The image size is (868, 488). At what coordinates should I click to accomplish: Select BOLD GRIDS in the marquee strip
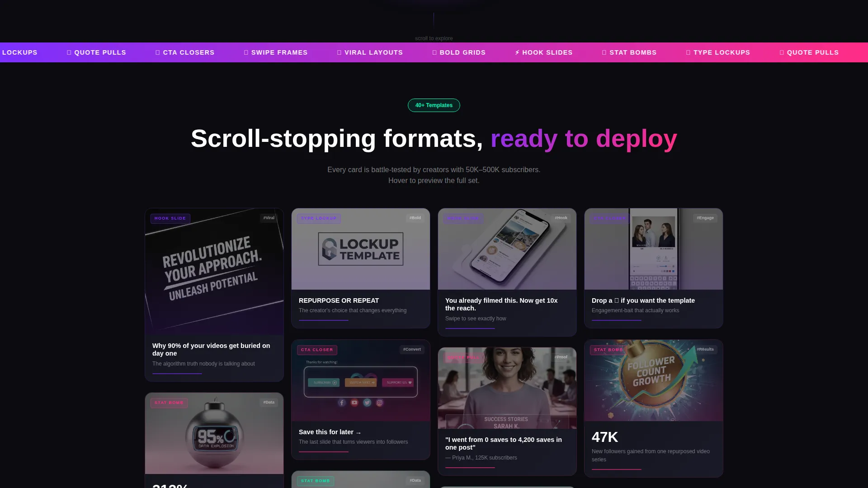click(459, 52)
